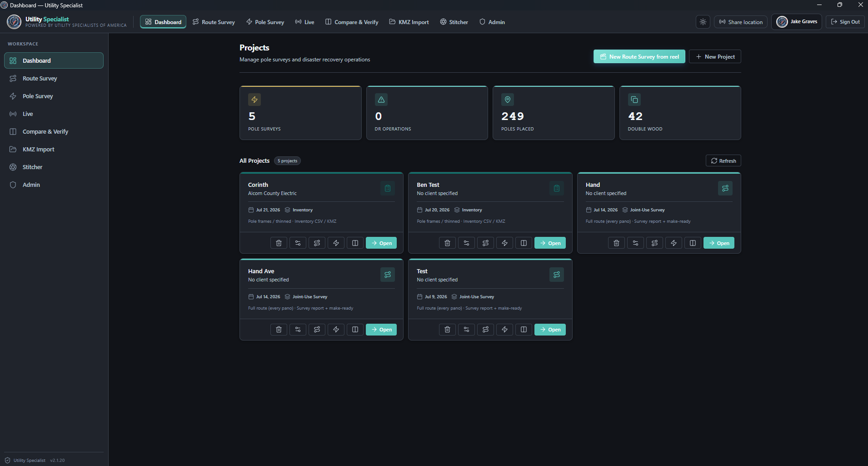This screenshot has height=466, width=868.
Task: Delete the Ben Test project
Action: (x=447, y=243)
